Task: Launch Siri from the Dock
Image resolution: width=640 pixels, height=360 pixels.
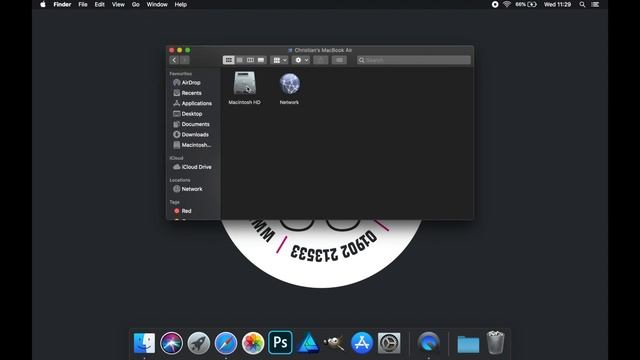Action: [171, 342]
